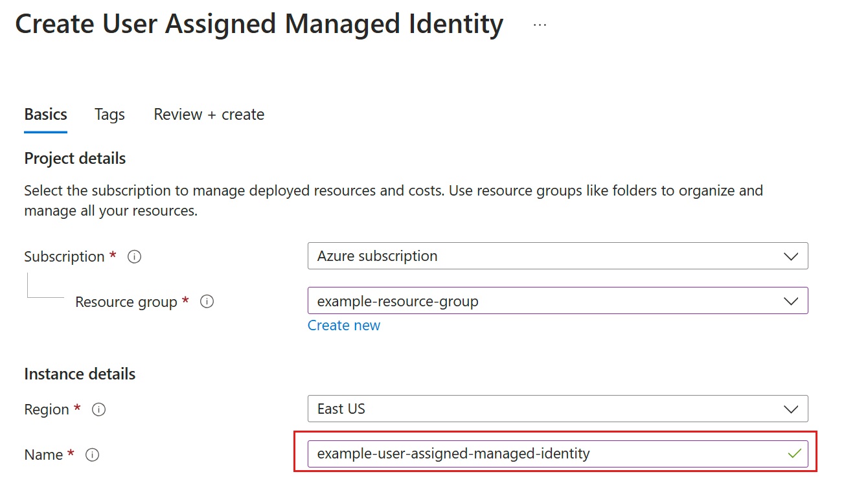Click the green validation checkmark icon
868x485 pixels.
tap(794, 454)
